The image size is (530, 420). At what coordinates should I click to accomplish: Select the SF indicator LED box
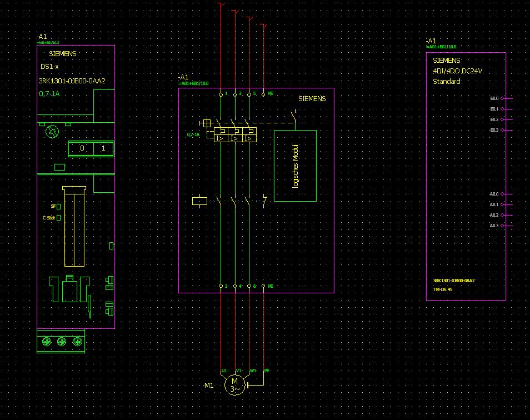coord(59,207)
